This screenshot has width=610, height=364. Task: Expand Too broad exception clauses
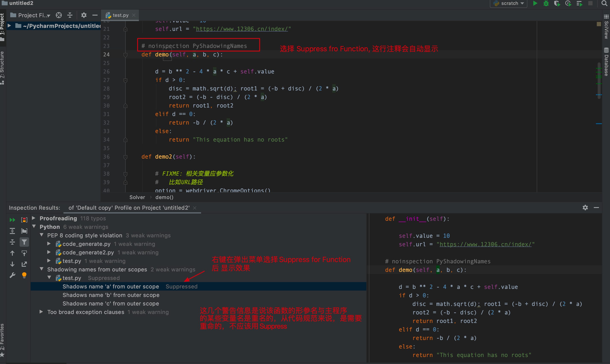(41, 312)
